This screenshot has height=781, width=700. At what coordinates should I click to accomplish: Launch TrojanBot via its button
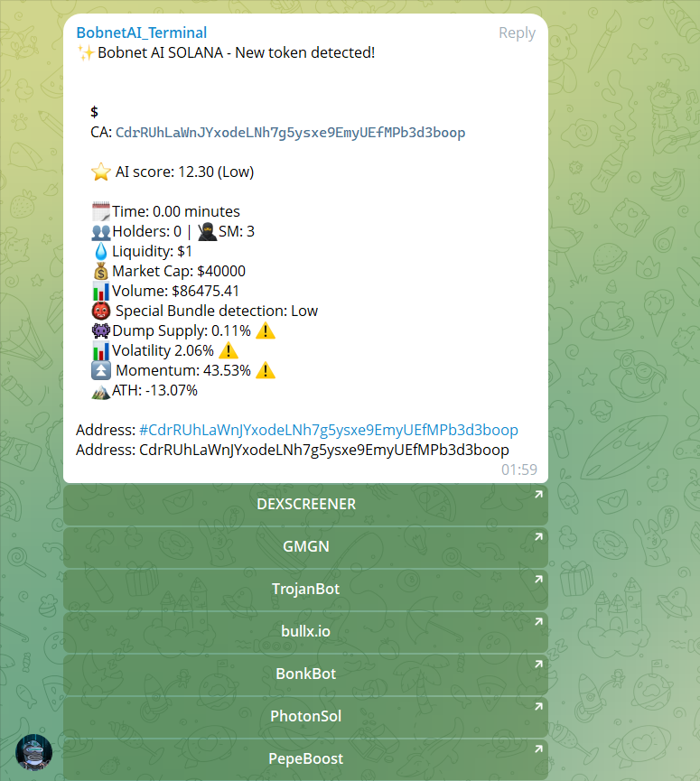coord(305,589)
